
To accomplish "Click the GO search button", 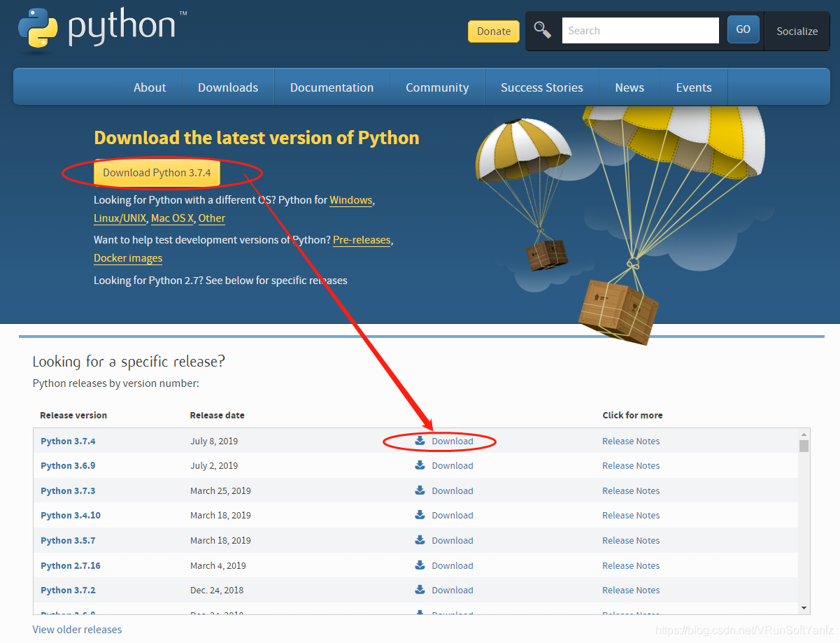I will (x=743, y=29).
